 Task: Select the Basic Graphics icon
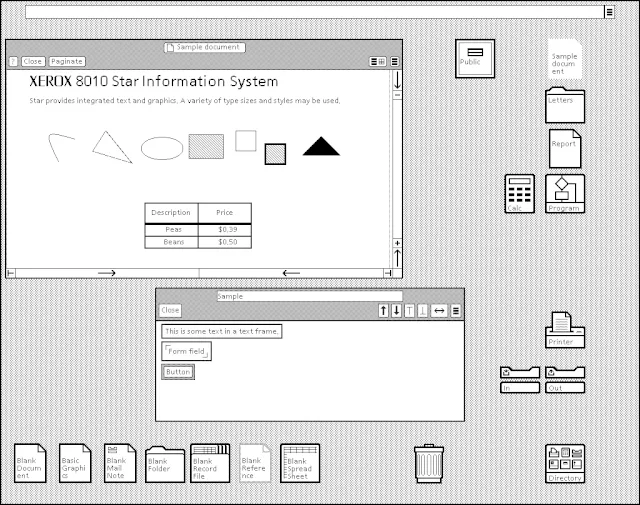[75, 463]
